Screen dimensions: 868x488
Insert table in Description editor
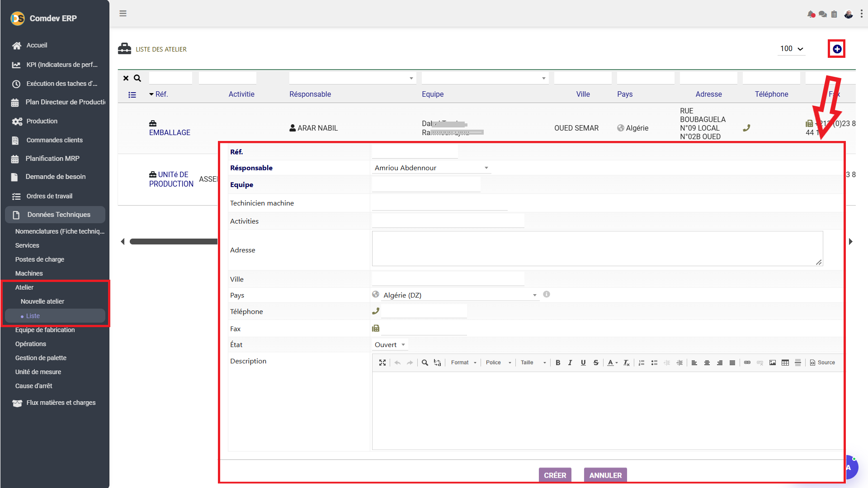[x=785, y=362]
